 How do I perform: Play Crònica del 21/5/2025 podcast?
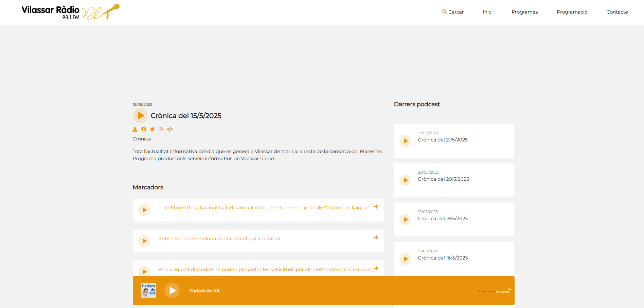[405, 141]
